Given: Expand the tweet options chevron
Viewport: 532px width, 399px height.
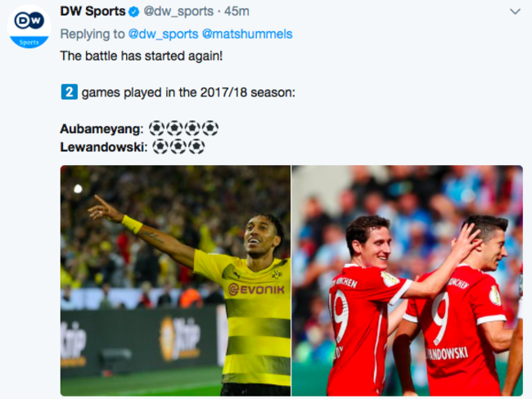Looking at the screenshot, I should [515, 12].
